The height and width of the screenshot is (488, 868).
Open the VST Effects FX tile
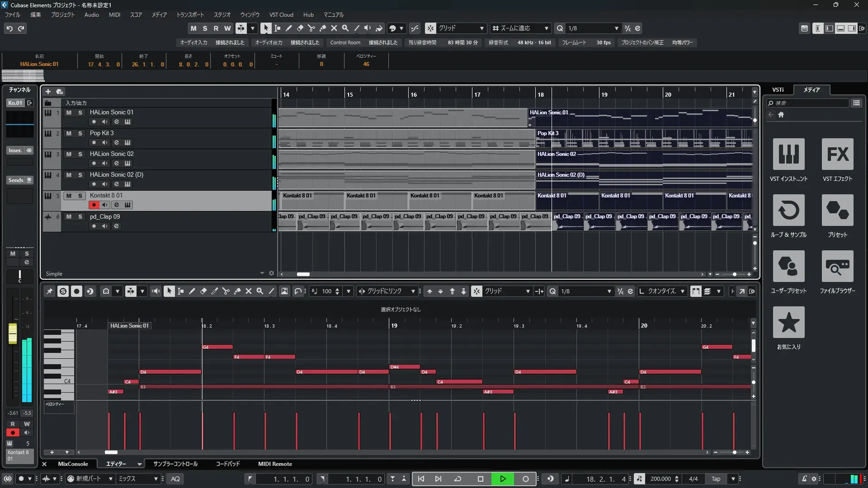pos(837,154)
